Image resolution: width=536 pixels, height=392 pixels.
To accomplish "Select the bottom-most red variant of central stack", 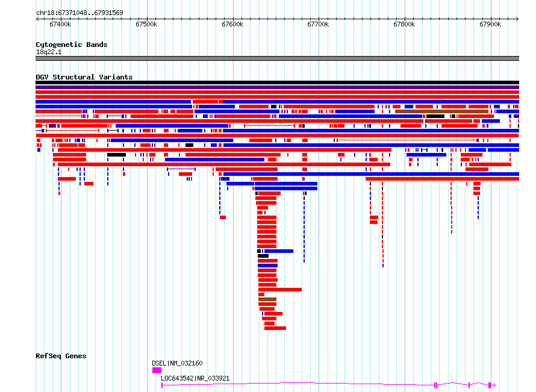I will [x=275, y=328].
